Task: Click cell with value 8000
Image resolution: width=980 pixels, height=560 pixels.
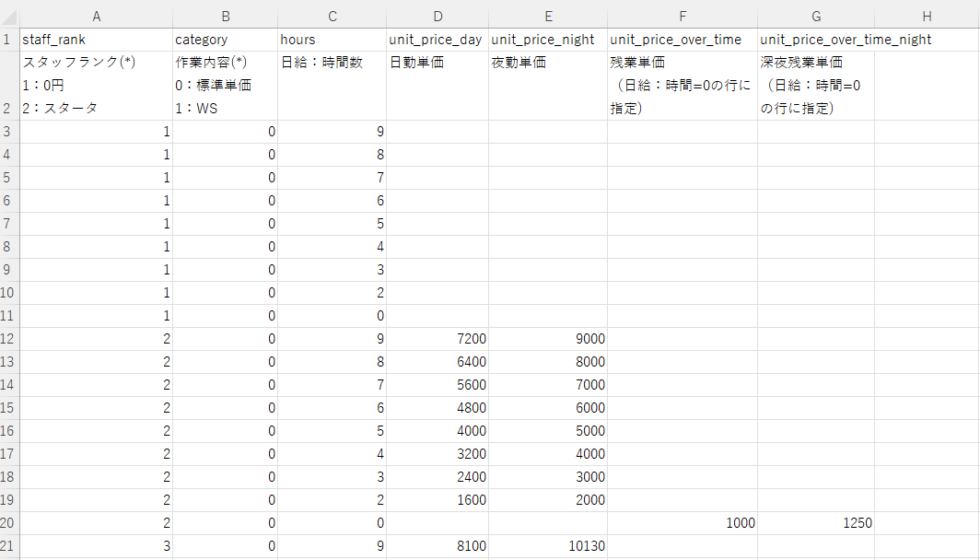Action: 548,362
